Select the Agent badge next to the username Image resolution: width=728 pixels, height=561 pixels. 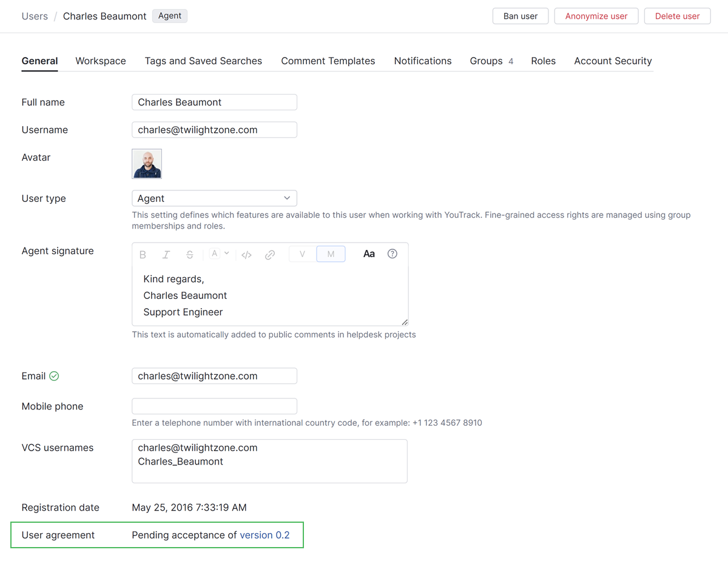pyautogui.click(x=169, y=16)
